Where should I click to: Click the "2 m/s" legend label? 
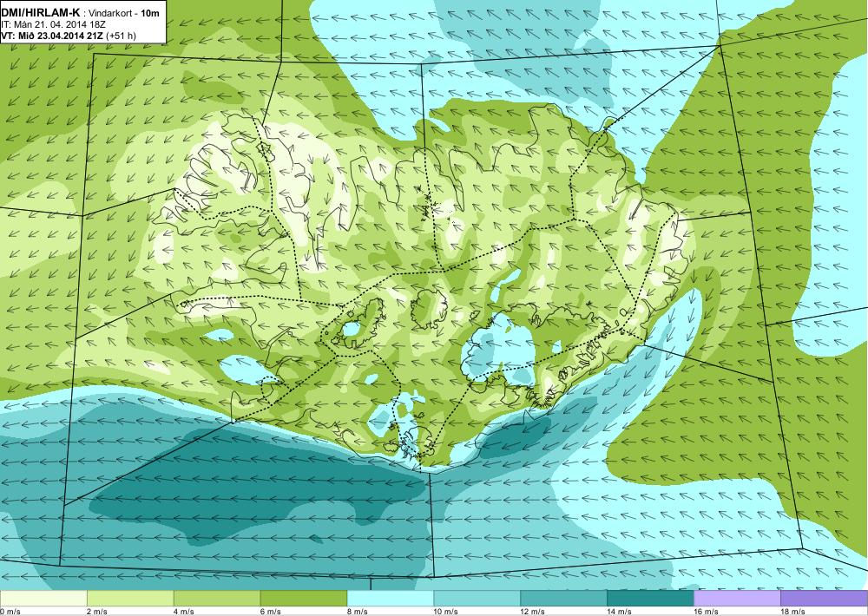[97, 612]
